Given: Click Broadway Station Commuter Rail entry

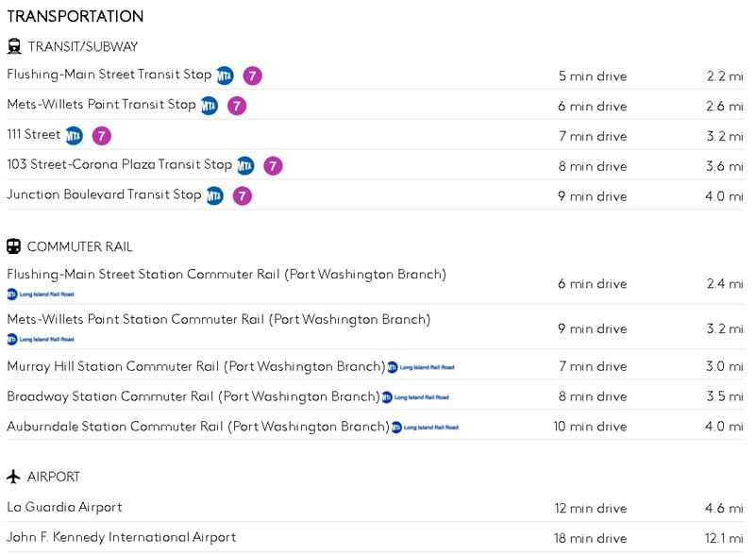Looking at the screenshot, I should point(193,396).
